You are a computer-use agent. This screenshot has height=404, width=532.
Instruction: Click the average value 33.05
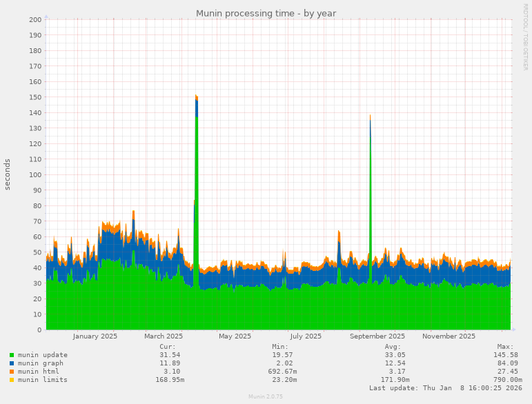(x=395, y=355)
